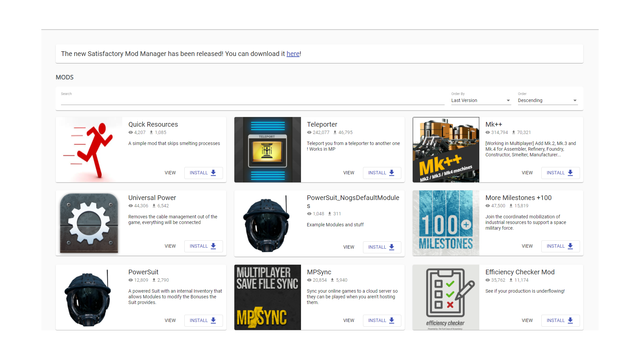640x360 pixels.
Task: Open the Mk++ machines thumbnail
Action: (446, 149)
